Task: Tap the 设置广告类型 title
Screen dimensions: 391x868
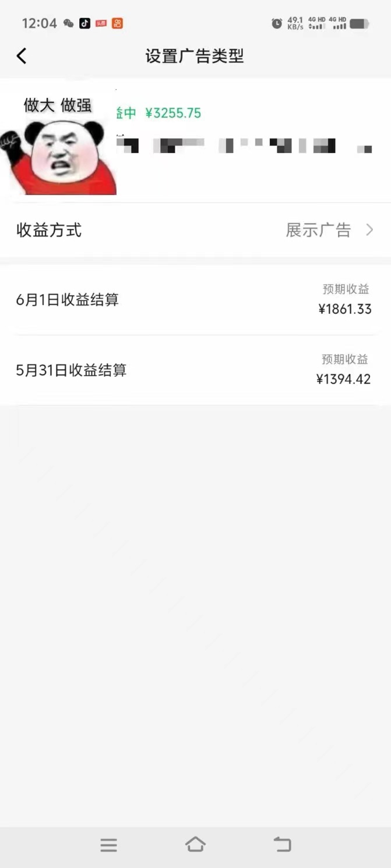Action: pyautogui.click(x=195, y=56)
